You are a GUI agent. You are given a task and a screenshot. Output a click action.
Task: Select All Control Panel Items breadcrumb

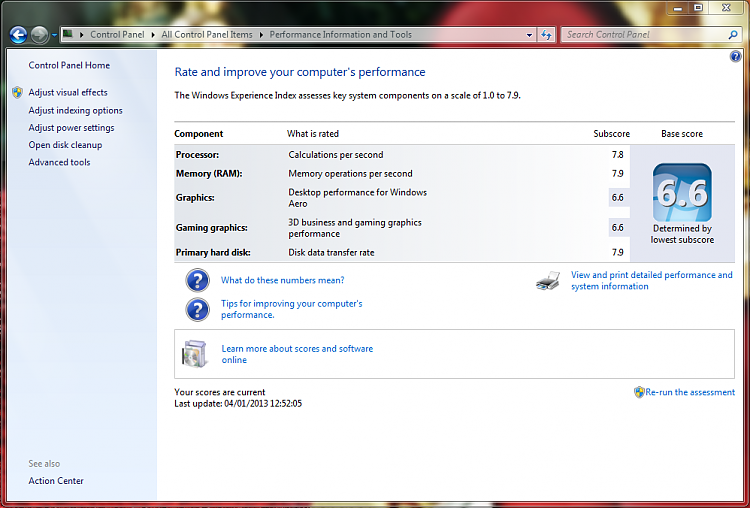click(207, 34)
